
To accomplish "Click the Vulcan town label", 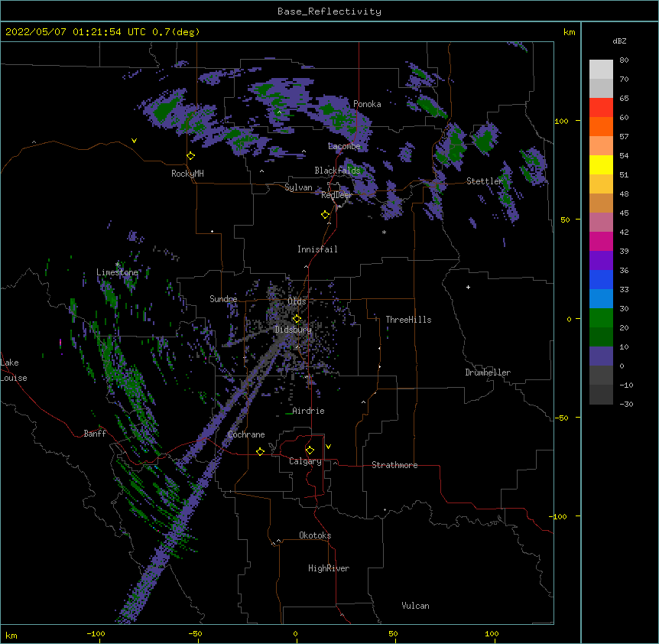I will pos(415,606).
